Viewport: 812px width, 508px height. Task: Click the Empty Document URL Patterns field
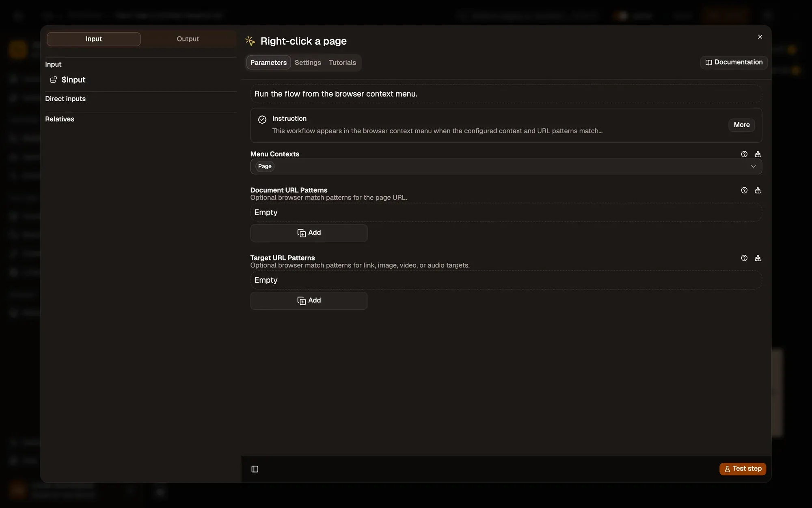506,213
